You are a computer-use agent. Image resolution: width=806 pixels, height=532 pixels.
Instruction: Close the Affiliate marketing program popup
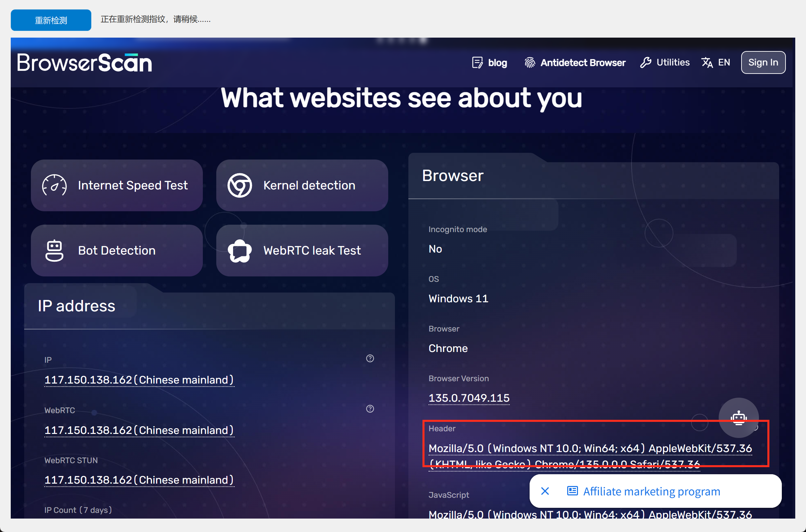click(x=545, y=491)
